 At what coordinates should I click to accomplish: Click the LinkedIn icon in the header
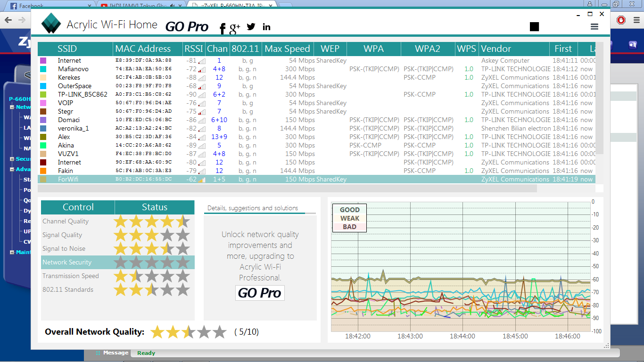266,27
